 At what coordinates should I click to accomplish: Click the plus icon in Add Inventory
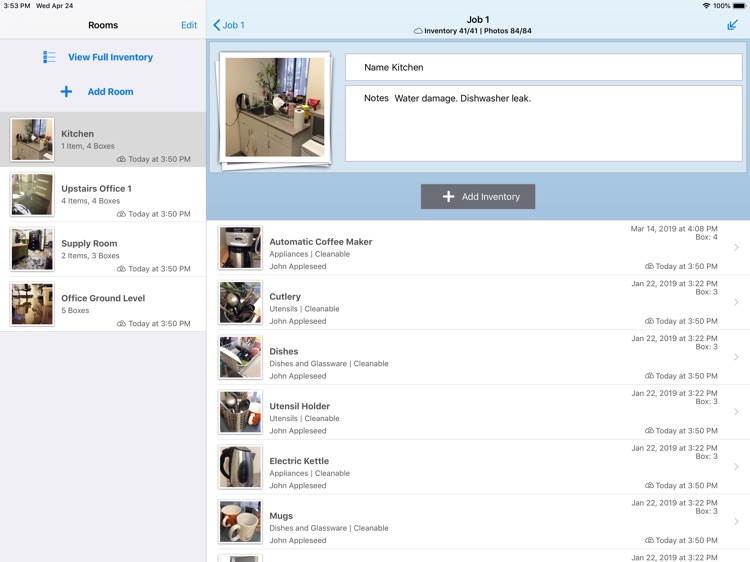tap(448, 197)
